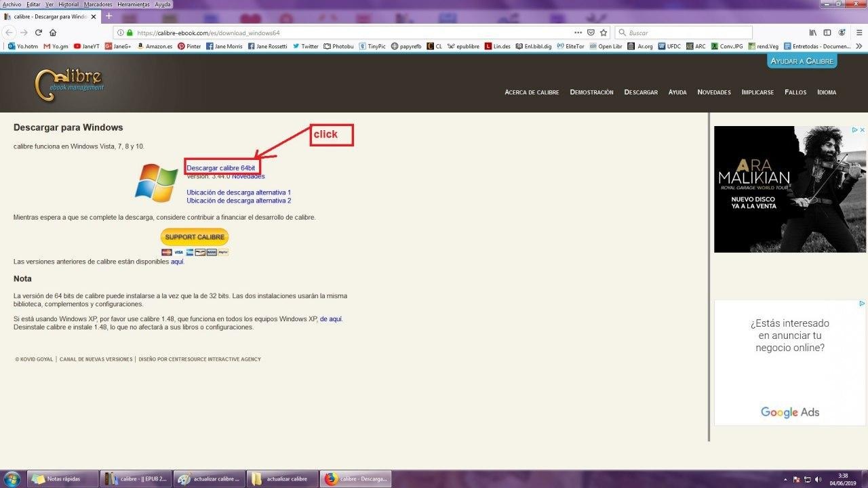Open the JaneG+ bookmark
This screenshot has height=488, width=868.
pyautogui.click(x=118, y=46)
